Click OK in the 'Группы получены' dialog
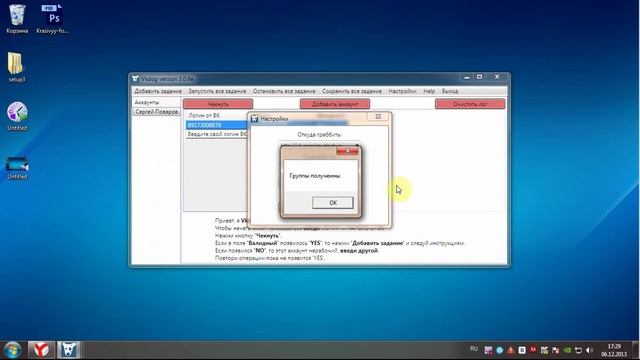 [333, 202]
